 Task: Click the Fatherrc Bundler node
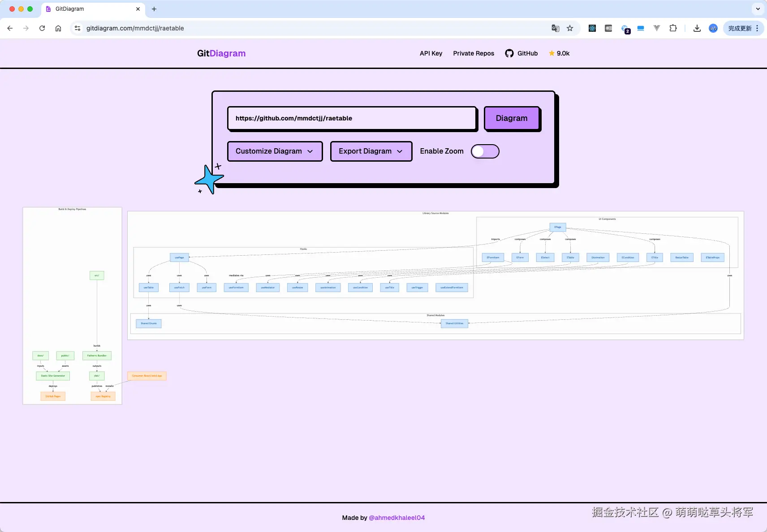pos(97,356)
